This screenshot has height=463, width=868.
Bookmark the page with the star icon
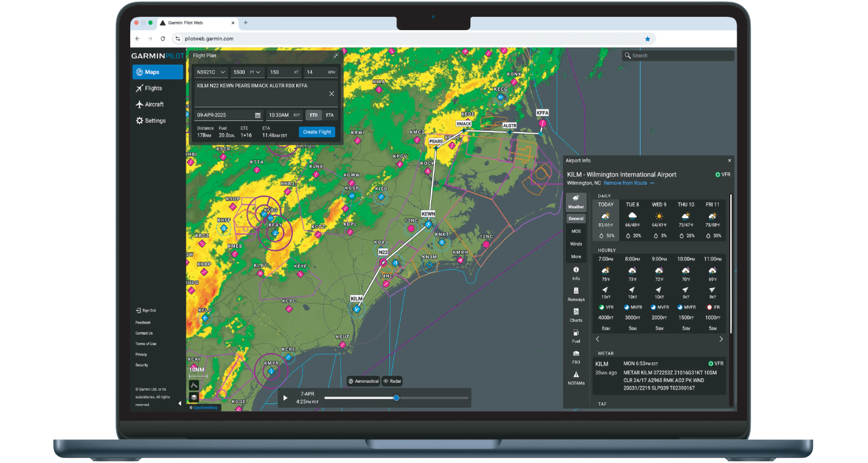click(x=648, y=39)
